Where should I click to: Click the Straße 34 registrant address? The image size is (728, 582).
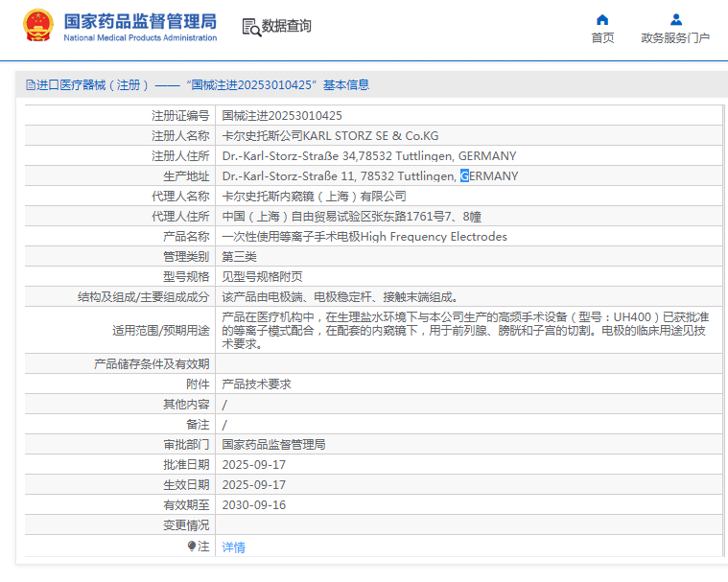click(369, 156)
